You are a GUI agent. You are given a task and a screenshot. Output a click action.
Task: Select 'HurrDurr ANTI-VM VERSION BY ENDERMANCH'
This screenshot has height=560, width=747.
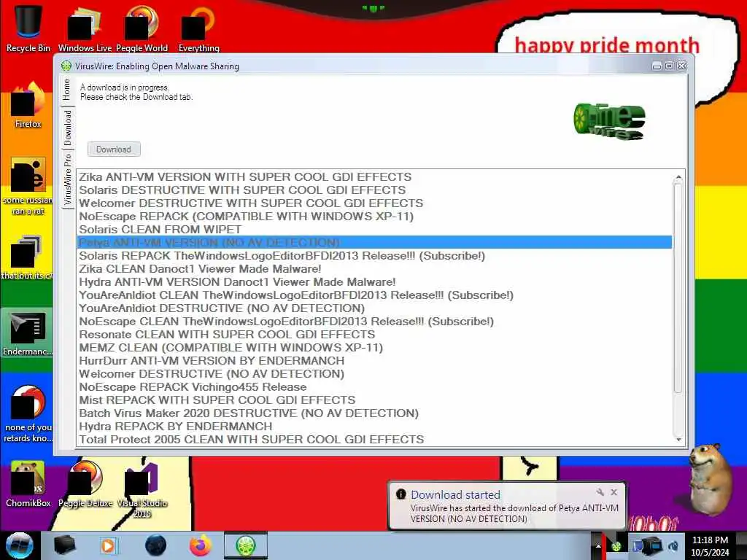(374, 360)
